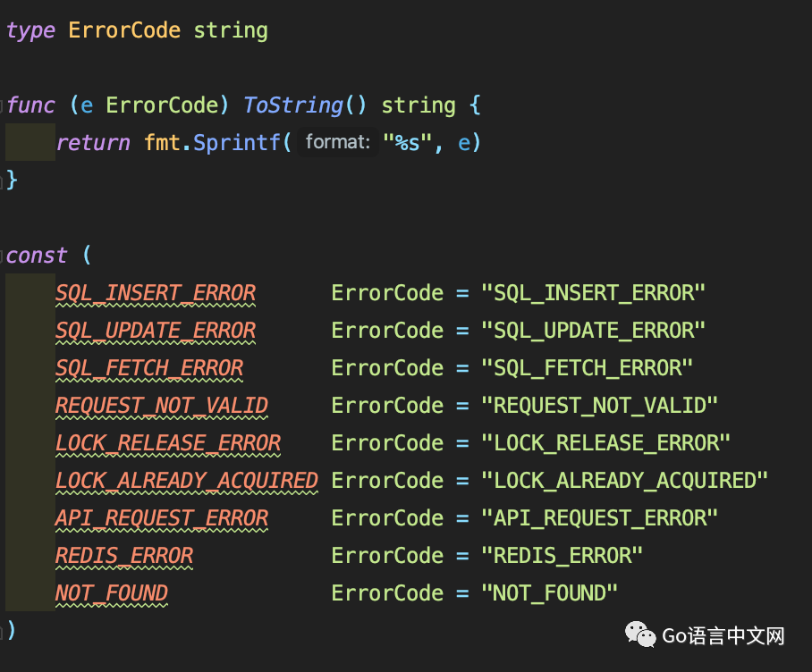Select the underlined SQL_FETCH_ERROR constant identifier
Image resolution: width=812 pixels, height=672 pixels.
(x=149, y=368)
